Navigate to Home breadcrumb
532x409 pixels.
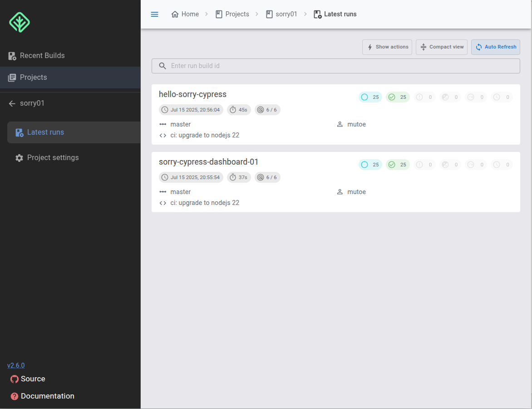point(185,14)
